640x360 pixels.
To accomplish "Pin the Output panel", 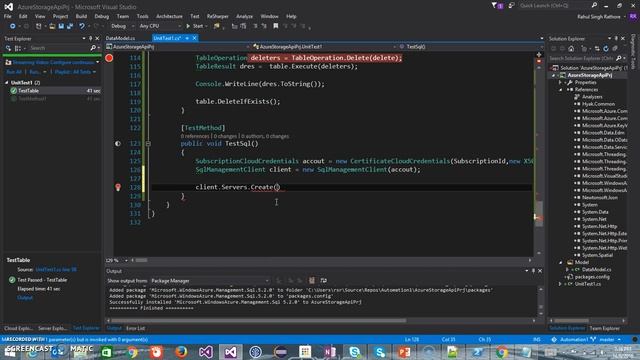I will click(x=533, y=271).
